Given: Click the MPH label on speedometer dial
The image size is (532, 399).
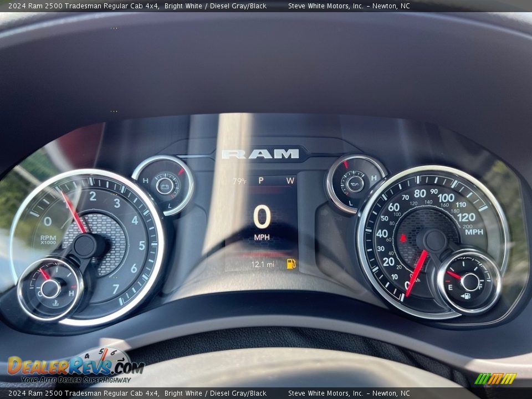Looking at the screenshot, I should tap(474, 232).
